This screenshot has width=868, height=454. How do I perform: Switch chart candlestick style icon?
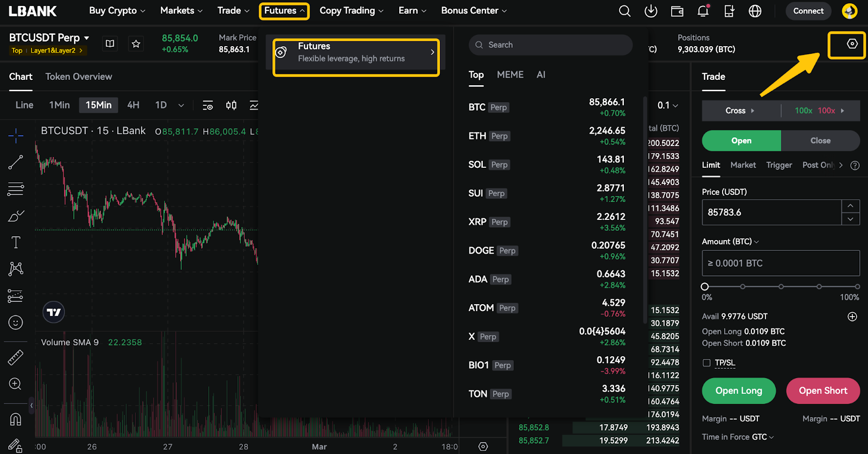click(231, 105)
